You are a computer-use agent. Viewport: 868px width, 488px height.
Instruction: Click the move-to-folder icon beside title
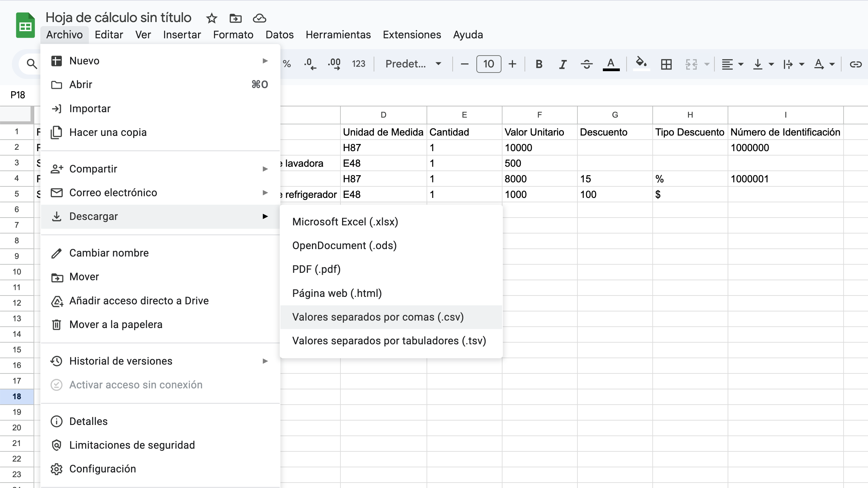(x=235, y=18)
